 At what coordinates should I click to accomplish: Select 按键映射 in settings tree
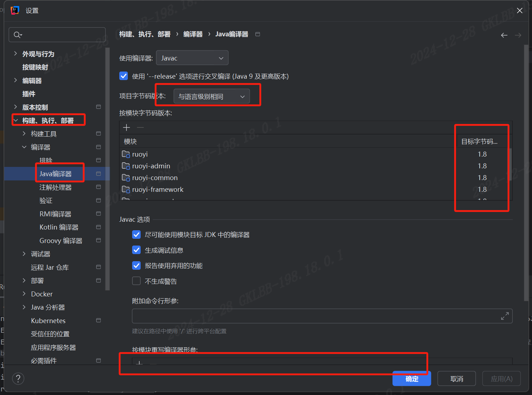point(35,67)
